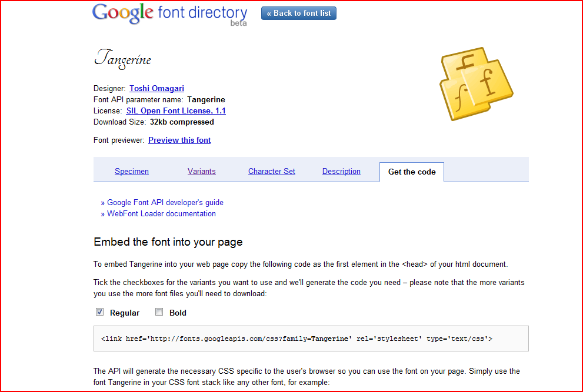This screenshot has height=392, width=583.
Task: Click the Font API parameter name Tangerine
Action: click(x=206, y=99)
